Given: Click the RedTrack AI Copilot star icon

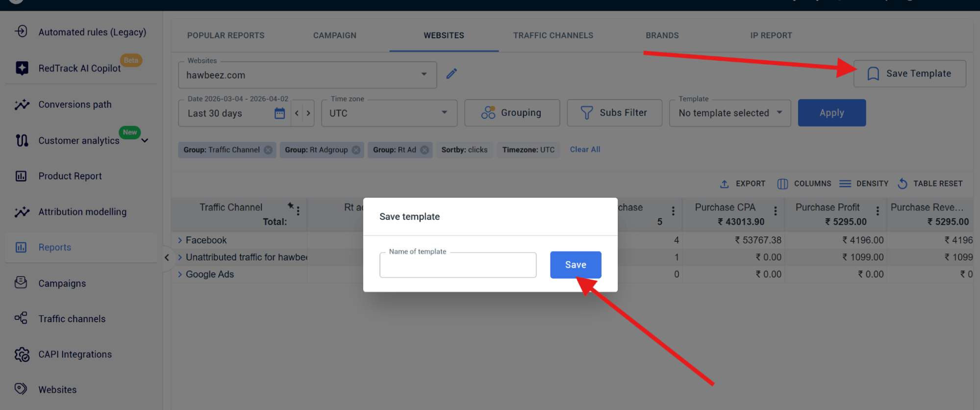Looking at the screenshot, I should coord(22,68).
